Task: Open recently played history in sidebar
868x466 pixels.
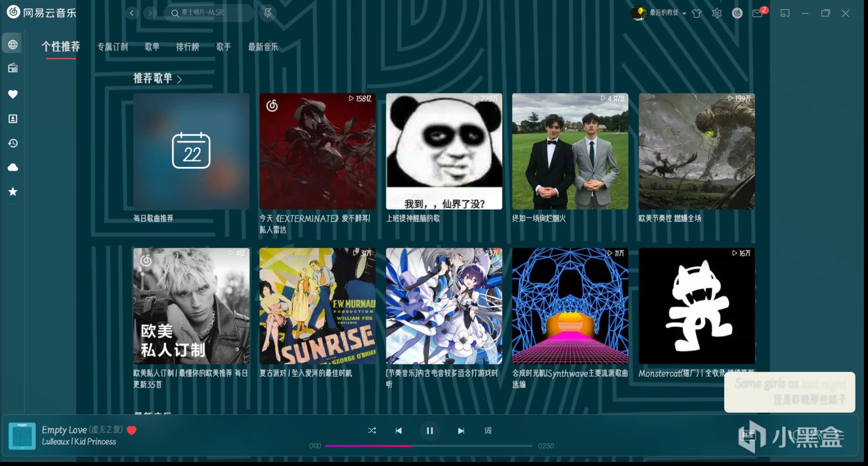Action: [13, 143]
